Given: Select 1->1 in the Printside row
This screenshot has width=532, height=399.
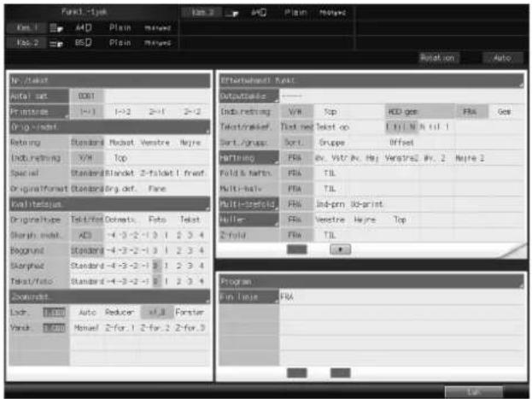Looking at the screenshot, I should pos(87,112).
